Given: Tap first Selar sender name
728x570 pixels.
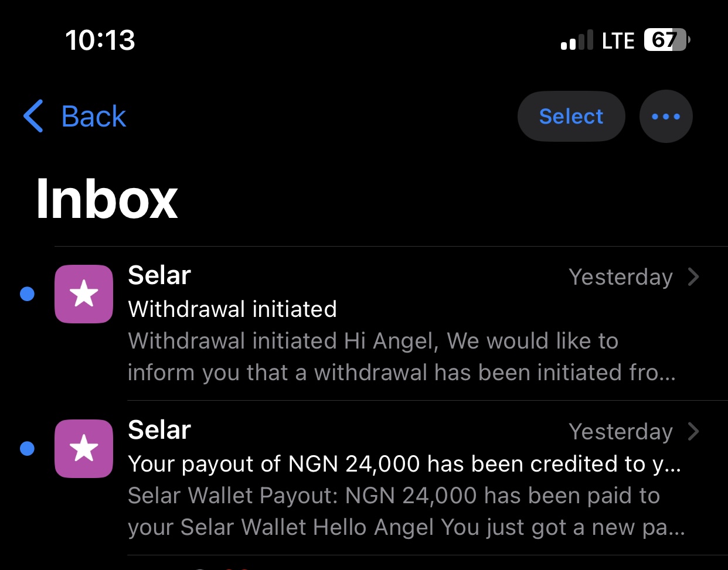Looking at the screenshot, I should pos(159,275).
